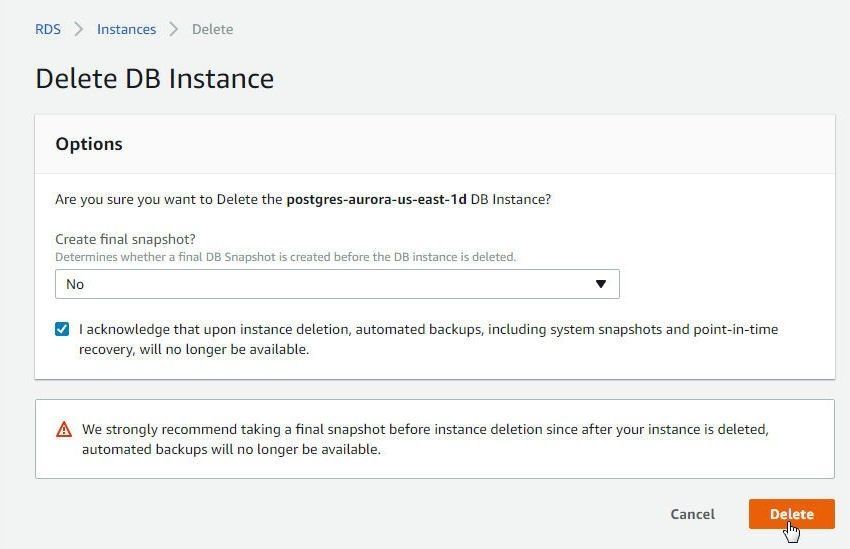Click the first breadcrumb chevron after RDS

(x=79, y=29)
